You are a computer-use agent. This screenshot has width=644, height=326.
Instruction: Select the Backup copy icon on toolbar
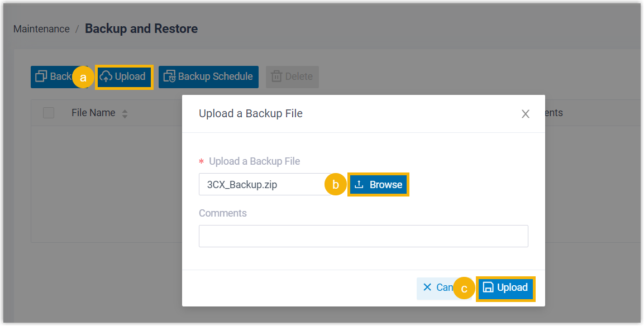41,76
